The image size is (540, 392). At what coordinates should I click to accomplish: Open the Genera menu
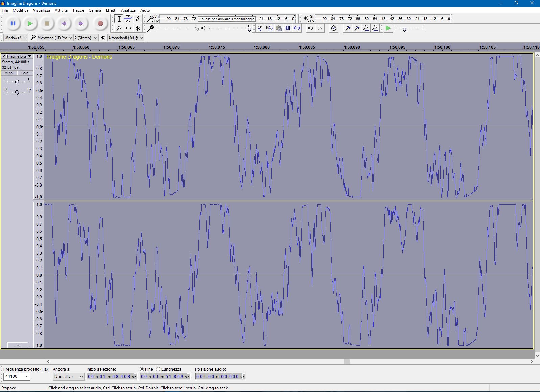click(x=95, y=10)
